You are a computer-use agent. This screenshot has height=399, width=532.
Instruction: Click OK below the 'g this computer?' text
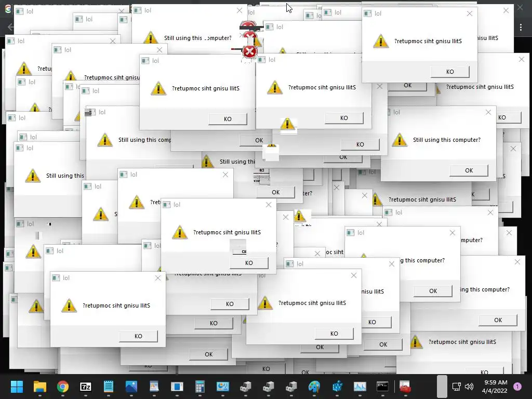[x=433, y=291]
